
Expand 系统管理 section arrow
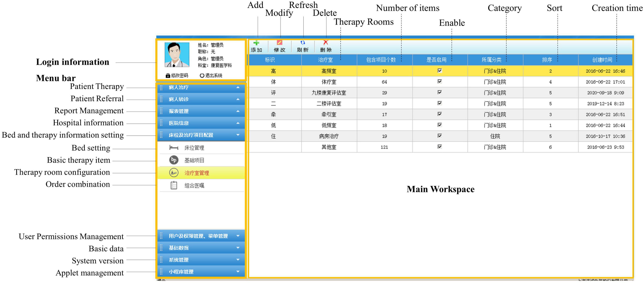pos(238,260)
